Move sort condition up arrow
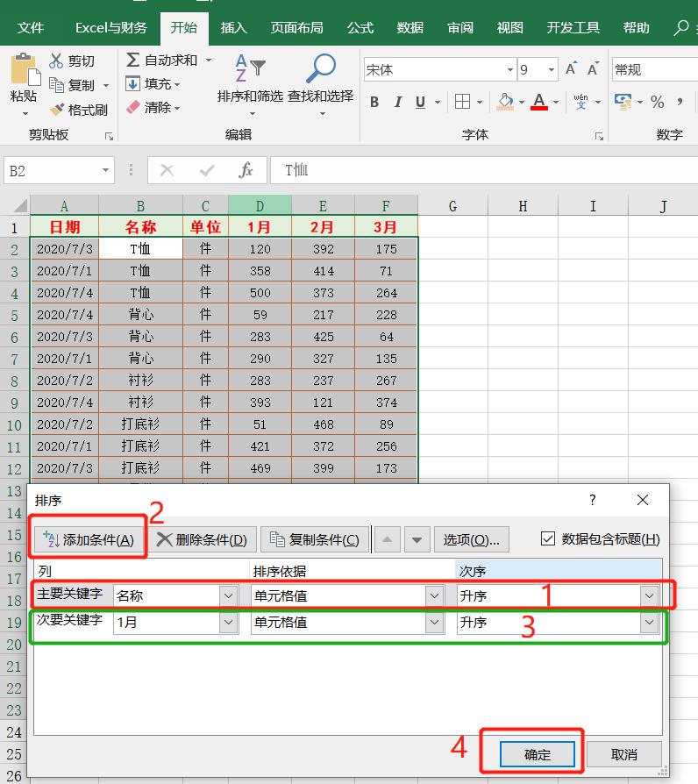This screenshot has height=784, width=698. click(x=387, y=539)
